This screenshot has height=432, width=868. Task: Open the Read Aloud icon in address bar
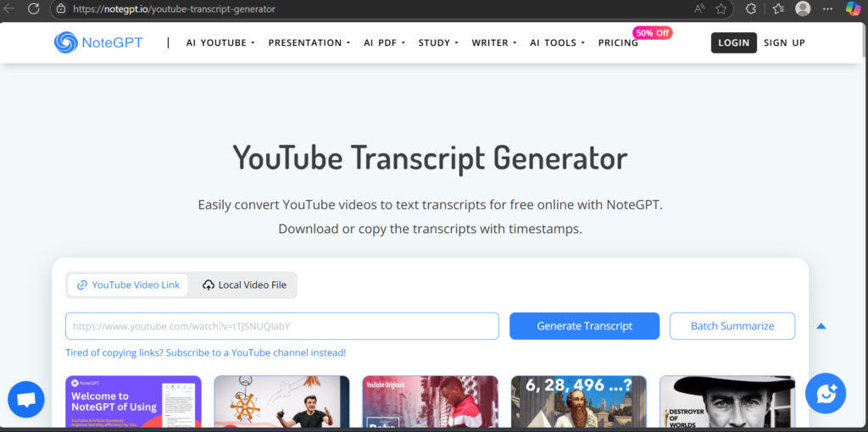pyautogui.click(x=699, y=8)
